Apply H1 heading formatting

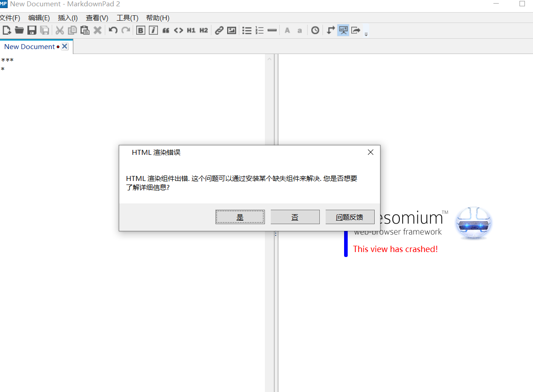pyautogui.click(x=191, y=30)
